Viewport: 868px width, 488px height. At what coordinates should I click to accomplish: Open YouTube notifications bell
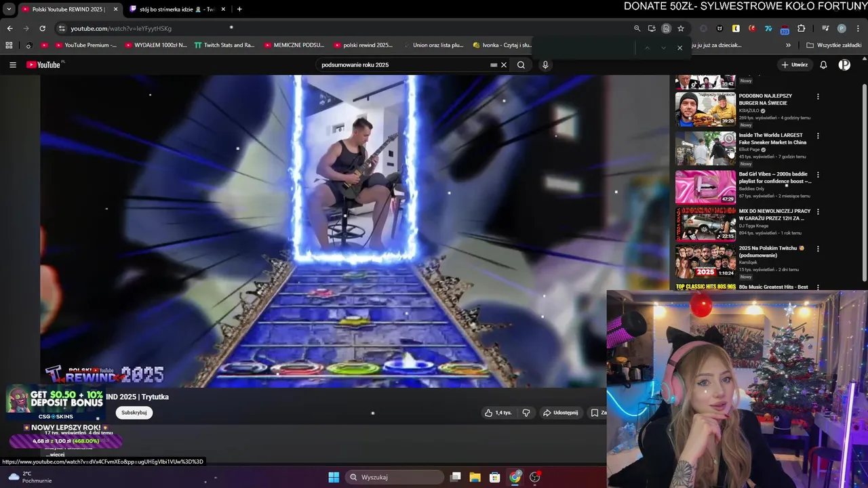tap(823, 65)
